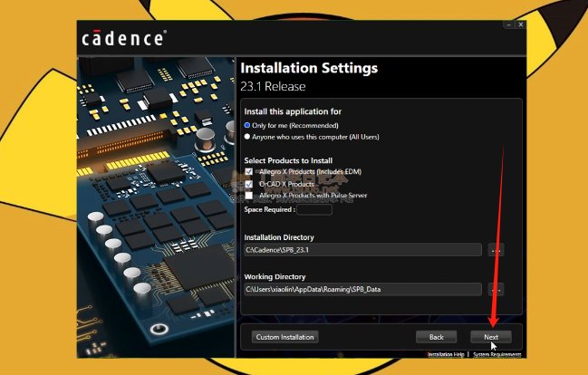This screenshot has width=588, height=375.
Task: Click the Install this application for label
Action: (293, 111)
